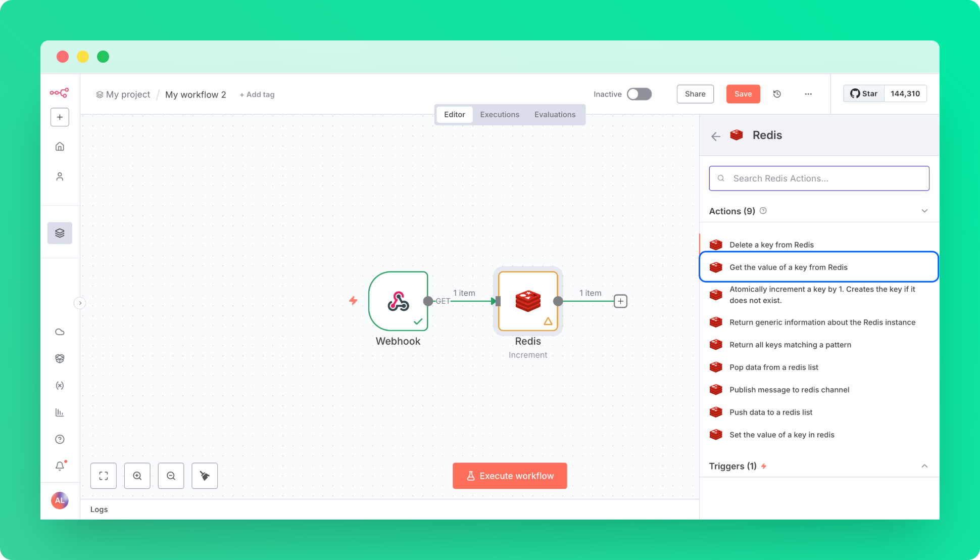The image size is (980, 560).
Task: Fit workflow to view icon
Action: pyautogui.click(x=104, y=476)
